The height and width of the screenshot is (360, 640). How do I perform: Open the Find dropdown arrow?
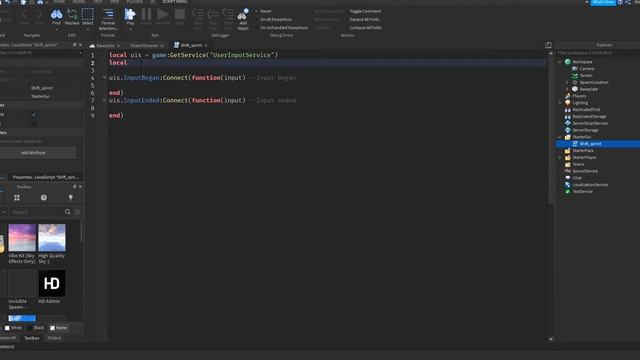56,29
